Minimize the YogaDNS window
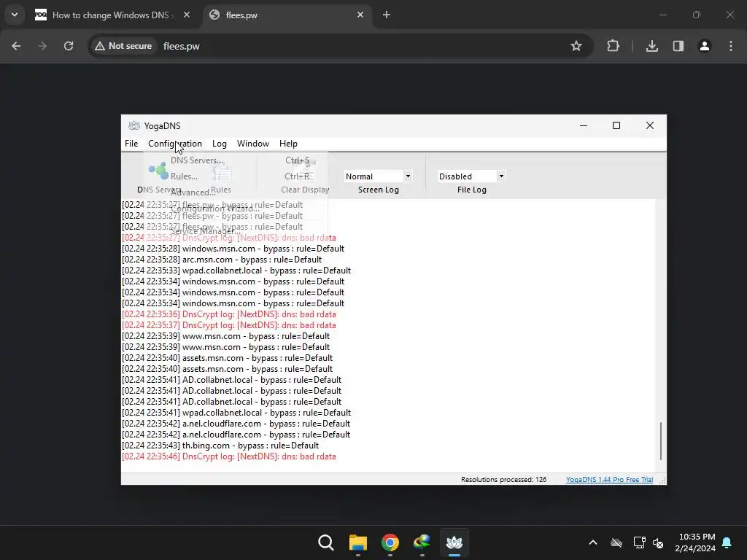 583,125
